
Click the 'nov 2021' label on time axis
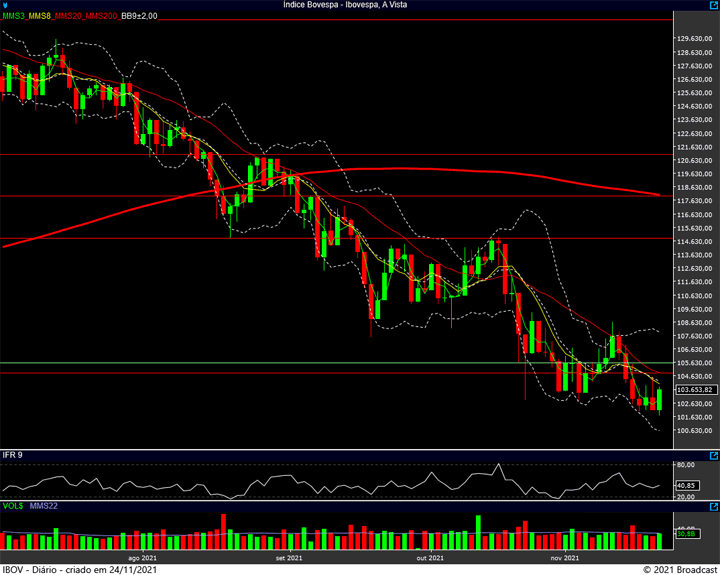[565, 557]
